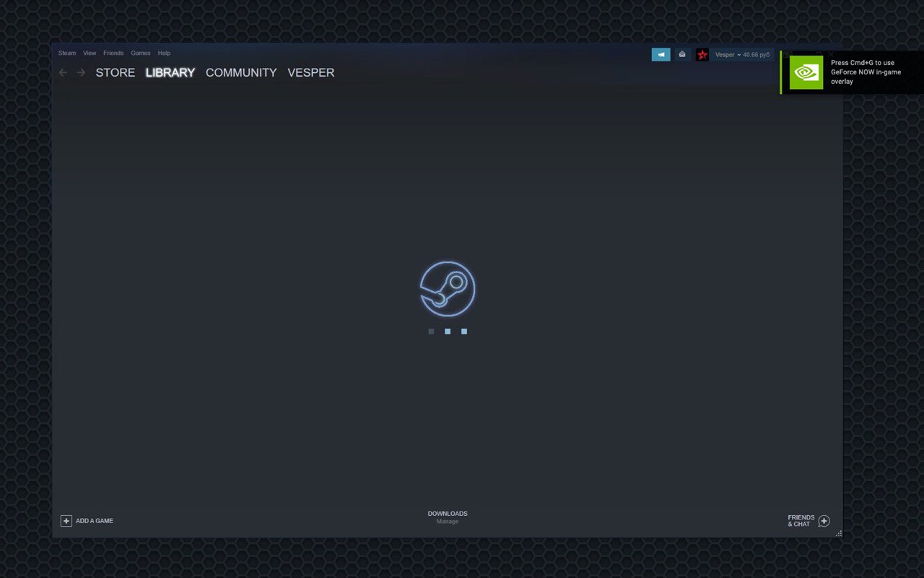
Task: Click the red star profile avatar
Action: pyautogui.click(x=702, y=54)
